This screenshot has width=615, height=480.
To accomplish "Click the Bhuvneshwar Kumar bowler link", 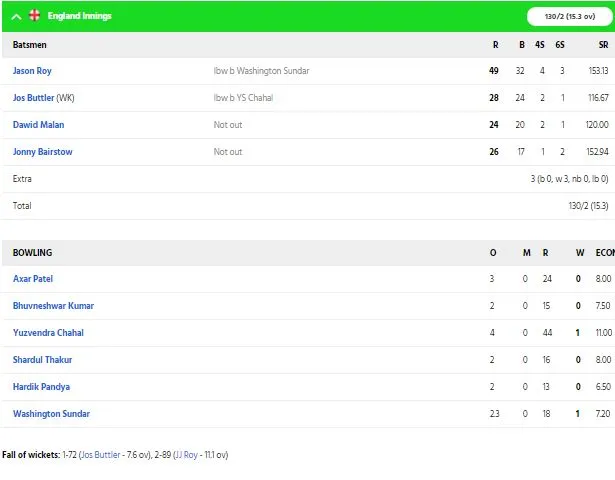I will coord(53,306).
